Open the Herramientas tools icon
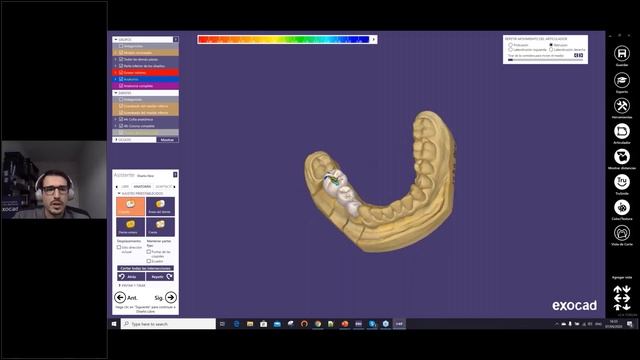 622,106
